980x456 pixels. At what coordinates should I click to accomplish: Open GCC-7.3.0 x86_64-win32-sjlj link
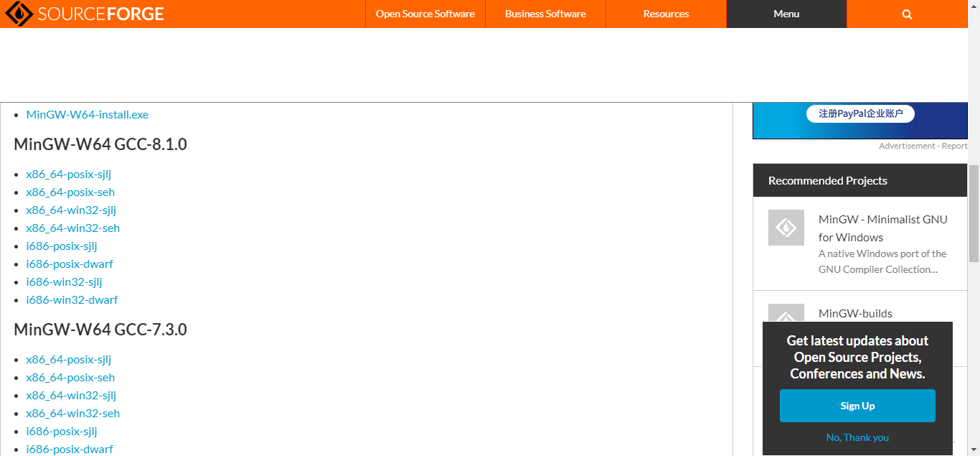pyautogui.click(x=71, y=395)
